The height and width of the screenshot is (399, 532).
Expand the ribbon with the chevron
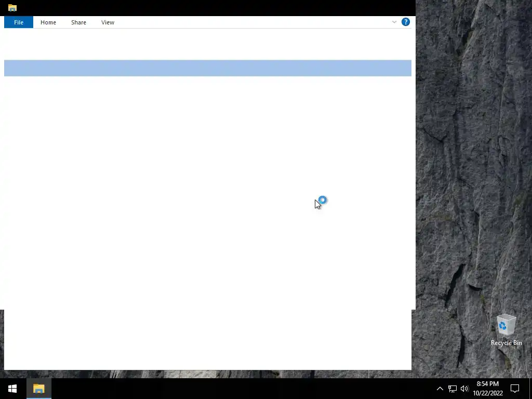point(394,22)
